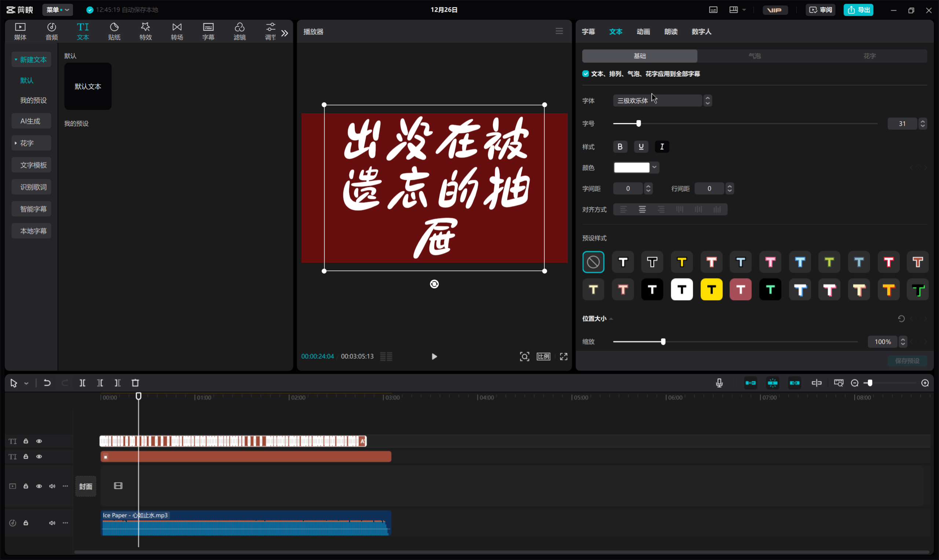The width and height of the screenshot is (939, 560).
Task: Mute the Ice Paper audio track
Action: coord(52,523)
